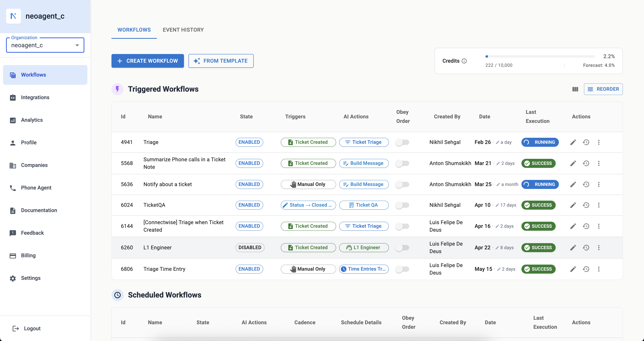Click the Reorder button
This screenshot has width=644, height=341.
point(603,89)
